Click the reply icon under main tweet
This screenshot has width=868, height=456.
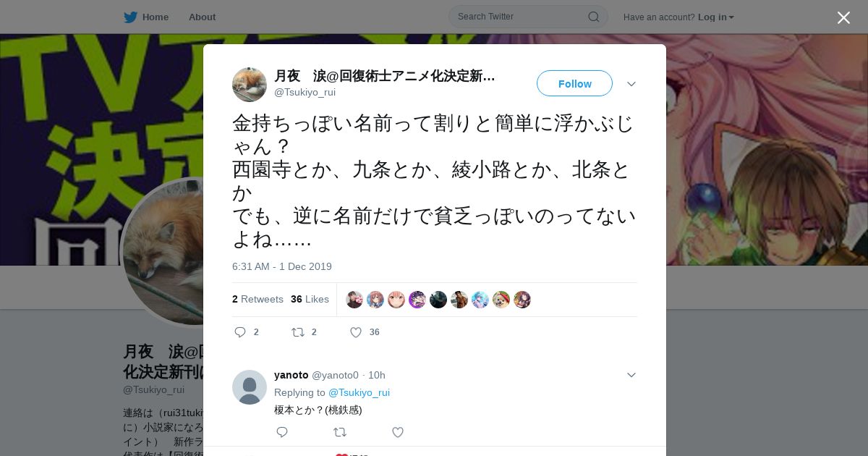click(241, 332)
